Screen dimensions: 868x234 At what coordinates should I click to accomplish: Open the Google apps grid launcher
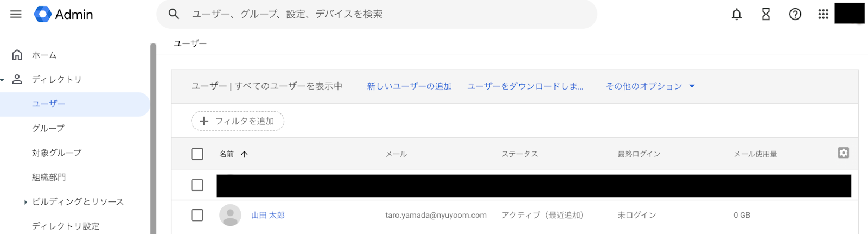823,14
